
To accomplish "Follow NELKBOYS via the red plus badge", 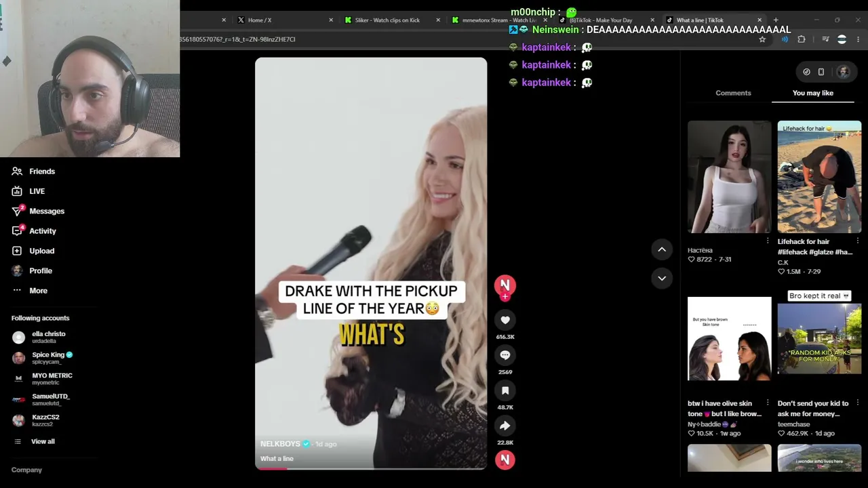I will click(x=505, y=296).
